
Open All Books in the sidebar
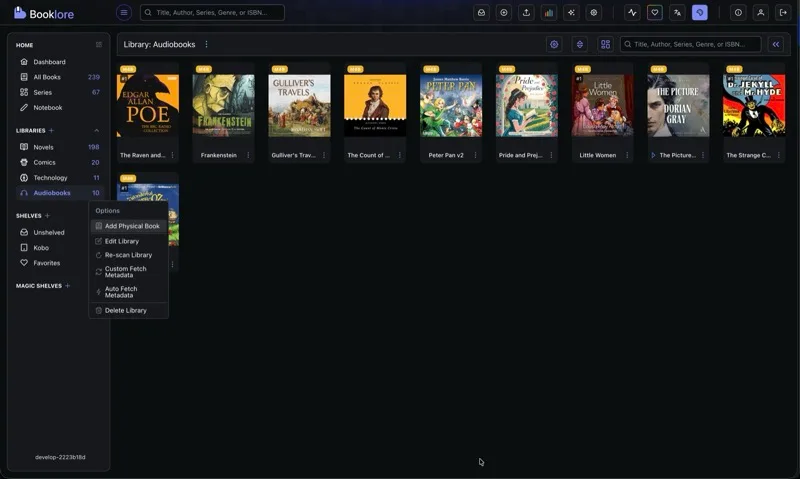pyautogui.click(x=59, y=77)
